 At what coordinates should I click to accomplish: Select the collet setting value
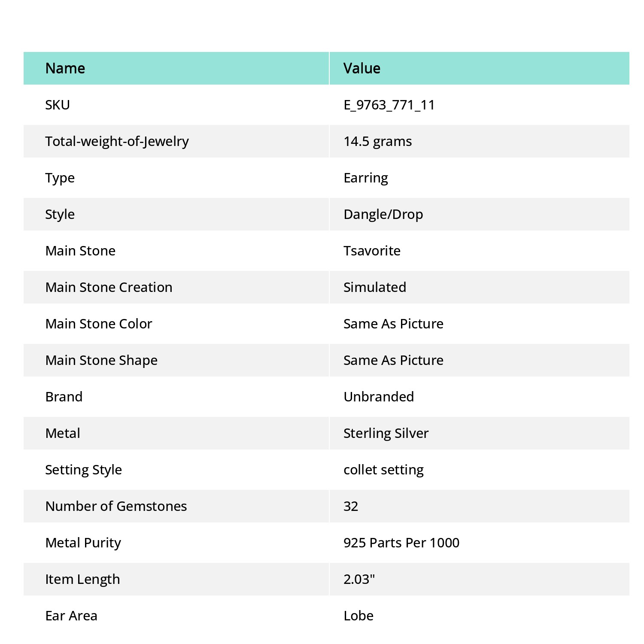(383, 470)
